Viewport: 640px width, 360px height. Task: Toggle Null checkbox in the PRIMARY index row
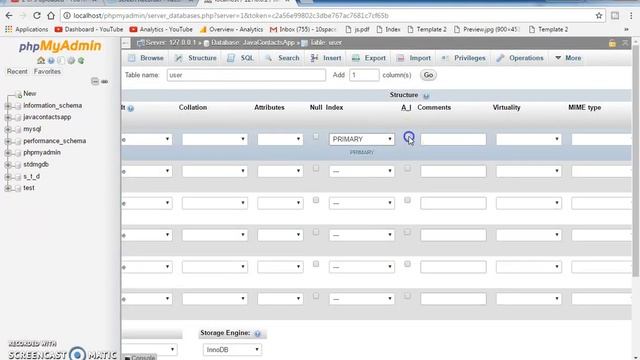point(316,136)
